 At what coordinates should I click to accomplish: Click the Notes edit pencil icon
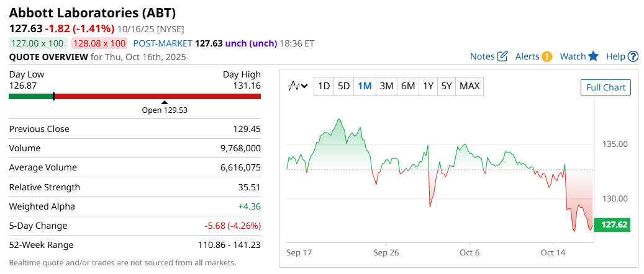(503, 56)
